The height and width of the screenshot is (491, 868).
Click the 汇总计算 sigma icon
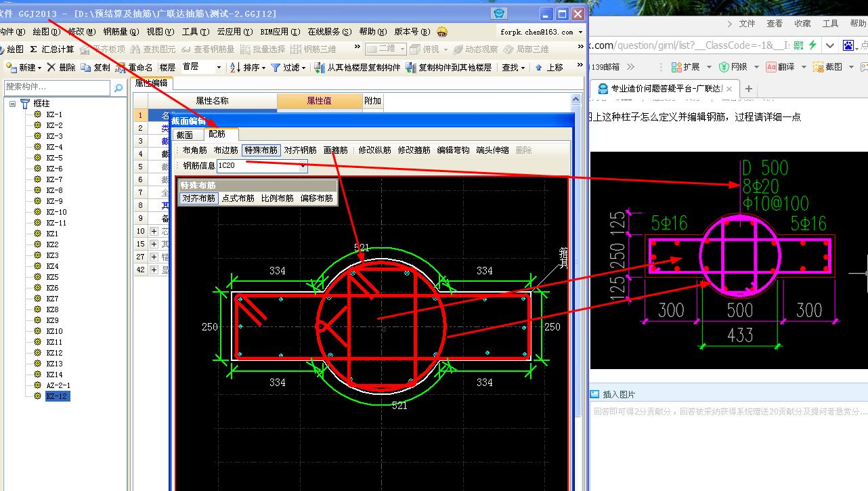point(33,49)
